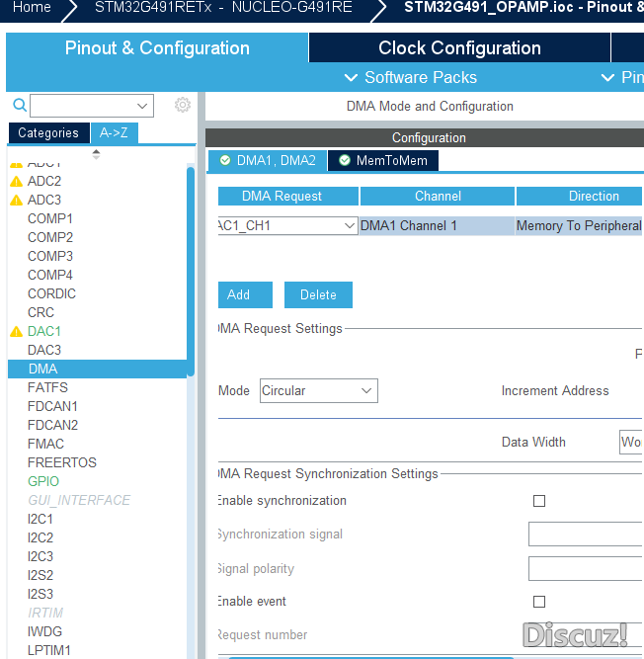
Task: Click the ADC3 warning icon
Action: coord(16,200)
